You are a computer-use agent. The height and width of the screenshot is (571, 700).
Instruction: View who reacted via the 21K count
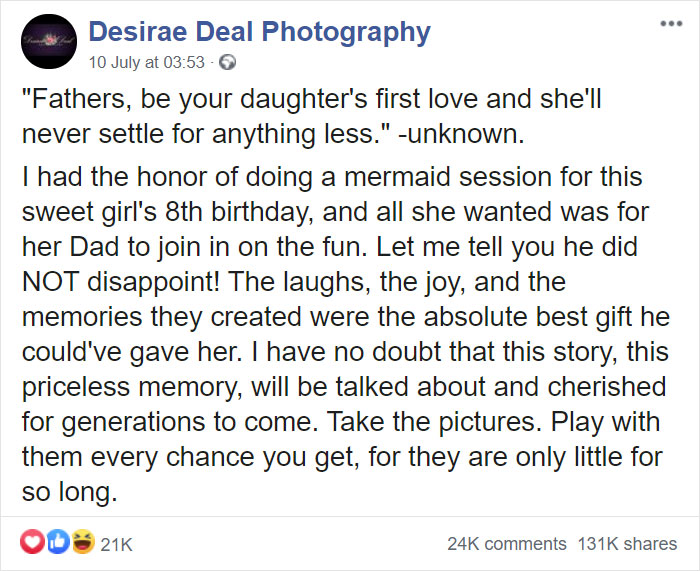coord(116,545)
